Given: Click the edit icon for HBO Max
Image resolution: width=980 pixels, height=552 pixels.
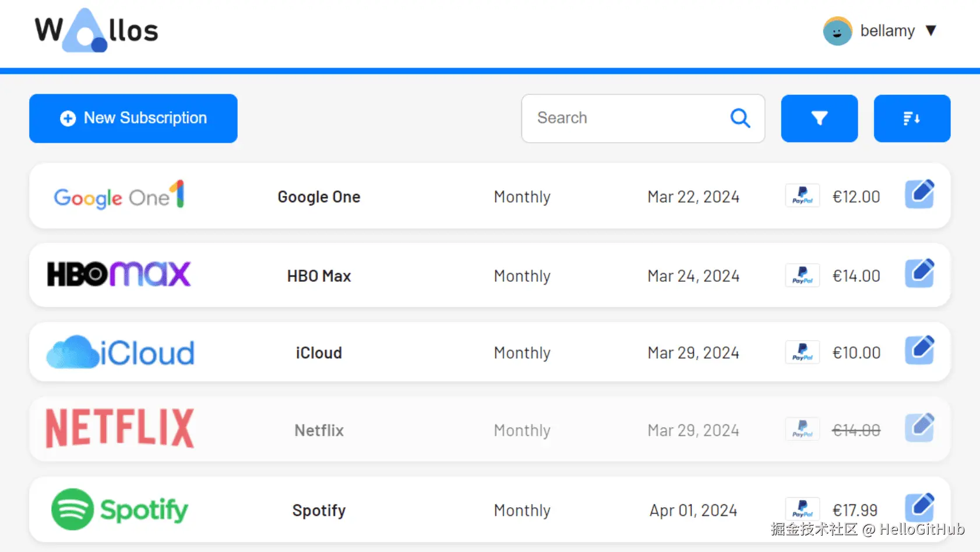Looking at the screenshot, I should point(919,274).
